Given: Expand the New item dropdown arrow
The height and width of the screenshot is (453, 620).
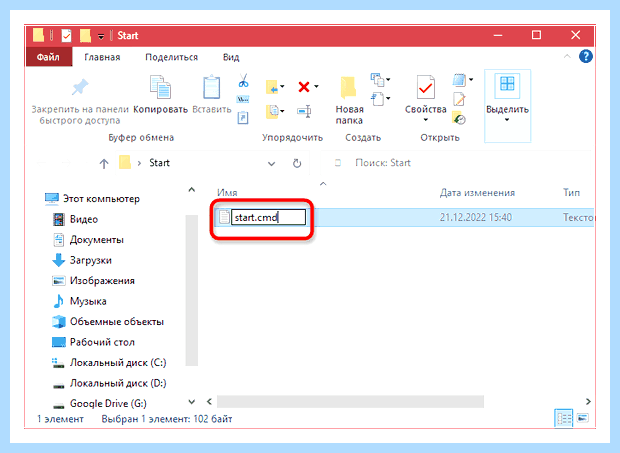Looking at the screenshot, I should [388, 80].
